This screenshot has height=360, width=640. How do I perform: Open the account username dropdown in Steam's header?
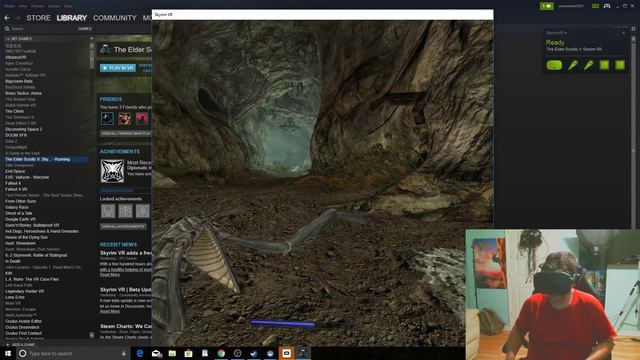click(571, 6)
